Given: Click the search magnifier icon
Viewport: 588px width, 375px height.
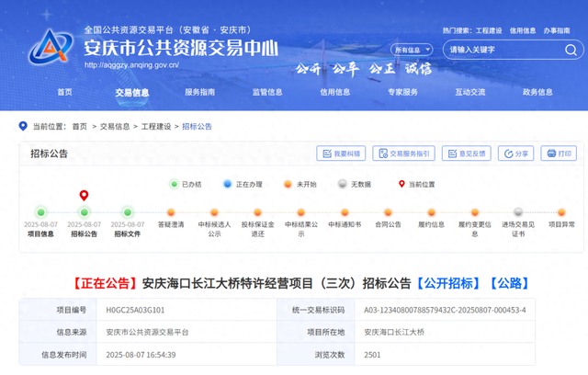Looking at the screenshot, I should coord(571,50).
